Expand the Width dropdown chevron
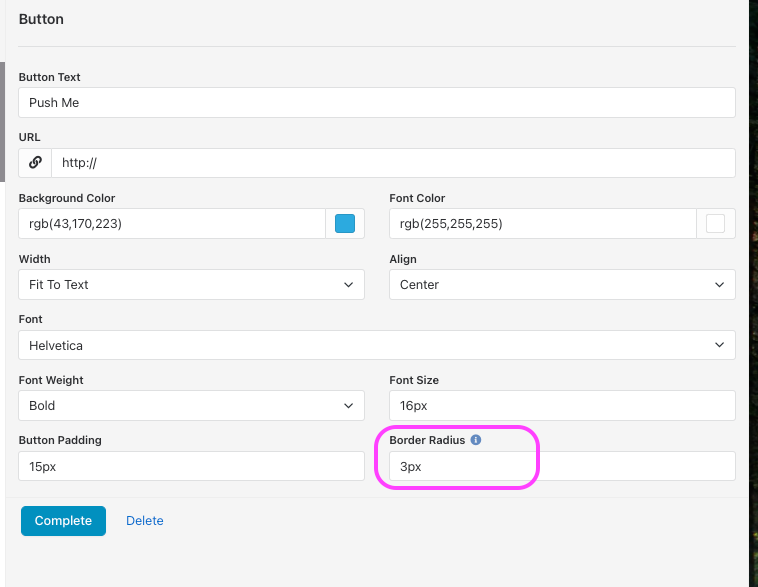 [349, 285]
